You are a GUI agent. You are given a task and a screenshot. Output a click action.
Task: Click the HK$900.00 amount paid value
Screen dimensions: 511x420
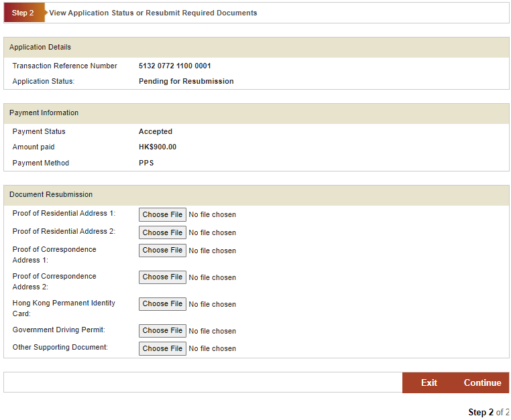(x=157, y=147)
